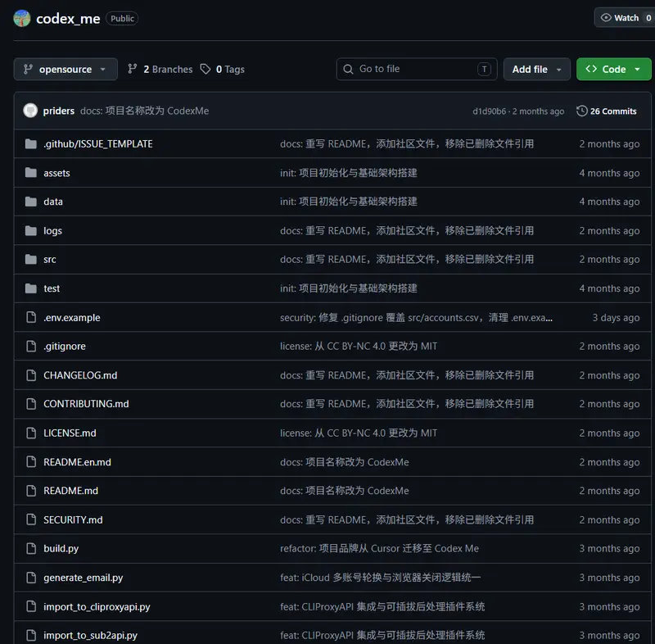
Task: Open README.en.md file
Action: (77, 462)
